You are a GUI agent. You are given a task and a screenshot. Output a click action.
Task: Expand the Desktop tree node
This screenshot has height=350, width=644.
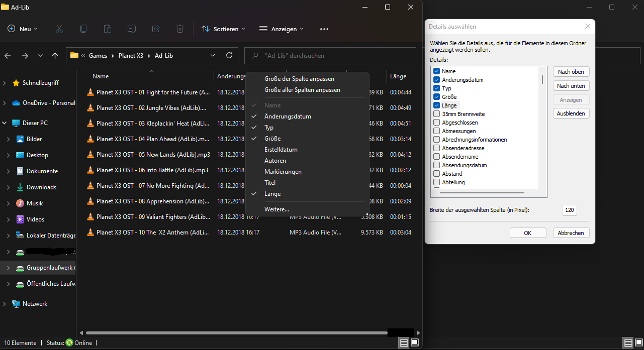click(x=9, y=155)
